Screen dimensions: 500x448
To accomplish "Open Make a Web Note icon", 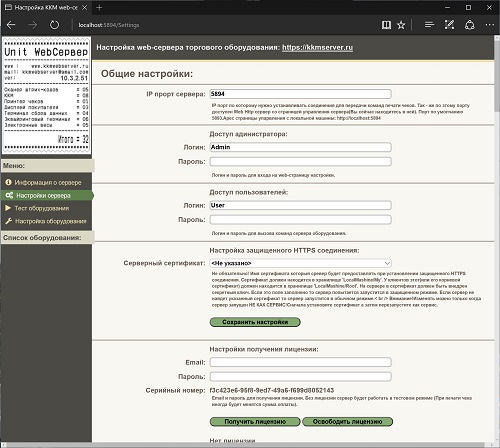I will [449, 25].
